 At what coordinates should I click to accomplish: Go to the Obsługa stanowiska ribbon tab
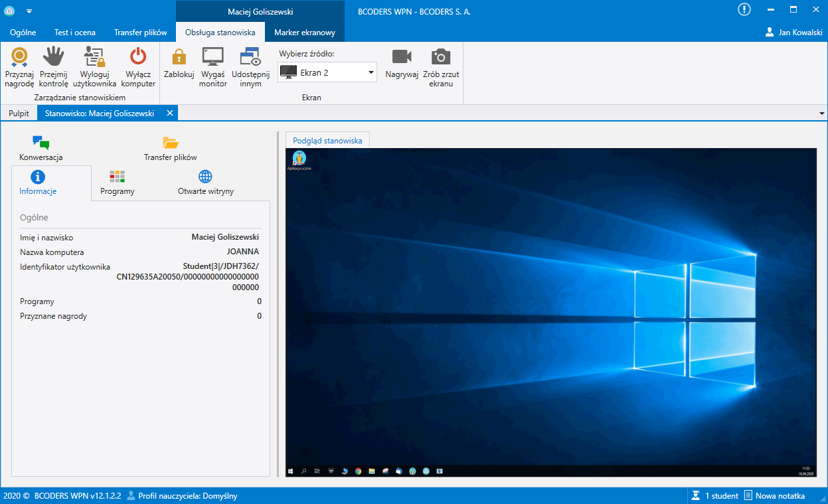(x=220, y=32)
